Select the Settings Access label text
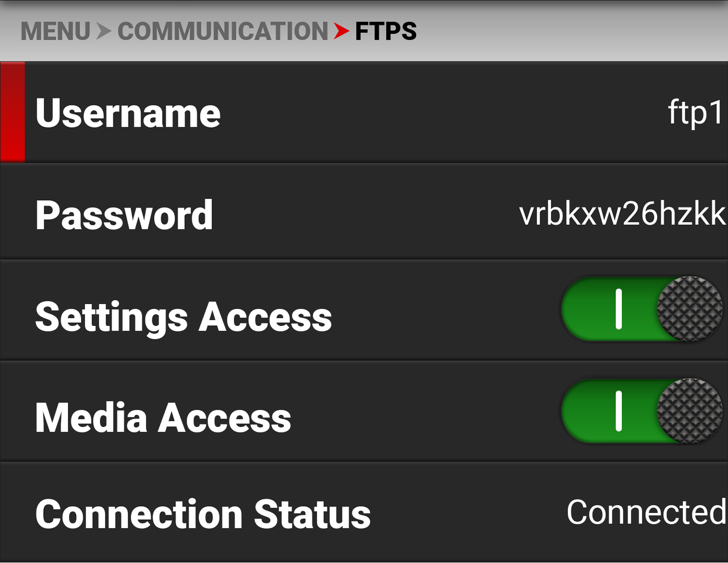The image size is (728, 563). tap(183, 318)
